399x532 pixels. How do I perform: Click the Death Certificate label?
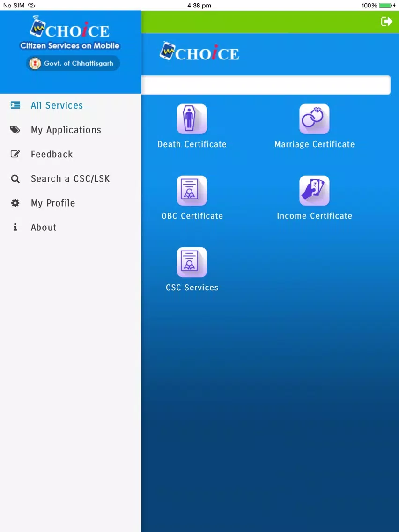(192, 144)
